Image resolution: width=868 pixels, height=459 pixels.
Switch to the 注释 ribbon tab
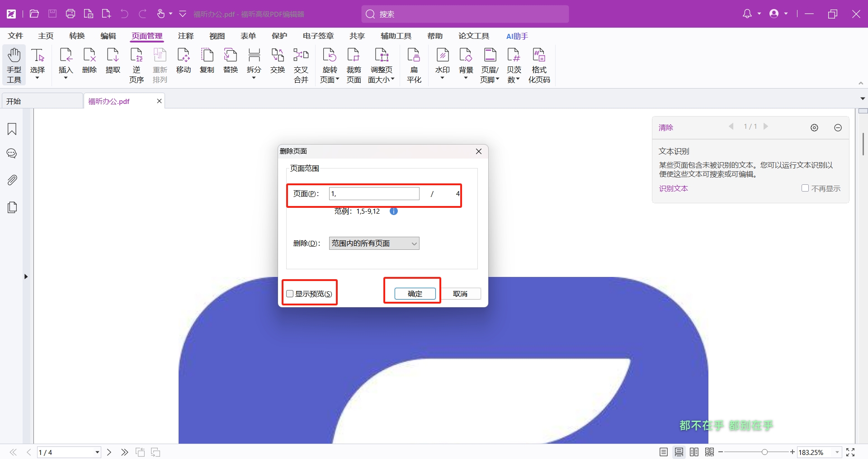tap(185, 36)
